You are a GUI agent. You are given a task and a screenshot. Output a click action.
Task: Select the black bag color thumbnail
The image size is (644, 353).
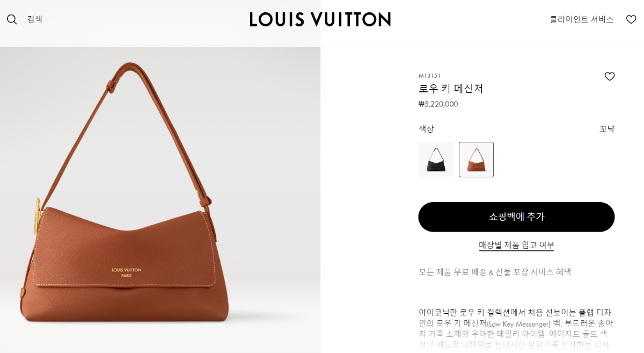pos(436,160)
